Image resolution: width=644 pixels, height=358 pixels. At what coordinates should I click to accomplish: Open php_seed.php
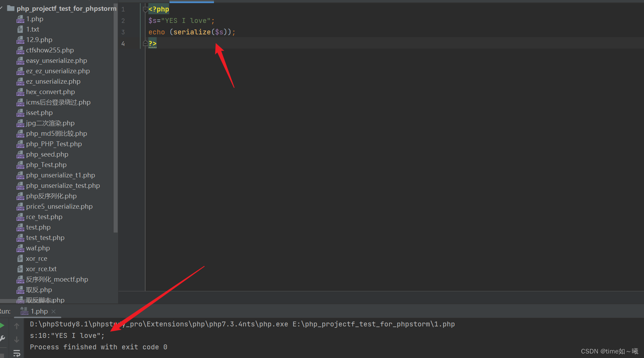click(x=47, y=155)
